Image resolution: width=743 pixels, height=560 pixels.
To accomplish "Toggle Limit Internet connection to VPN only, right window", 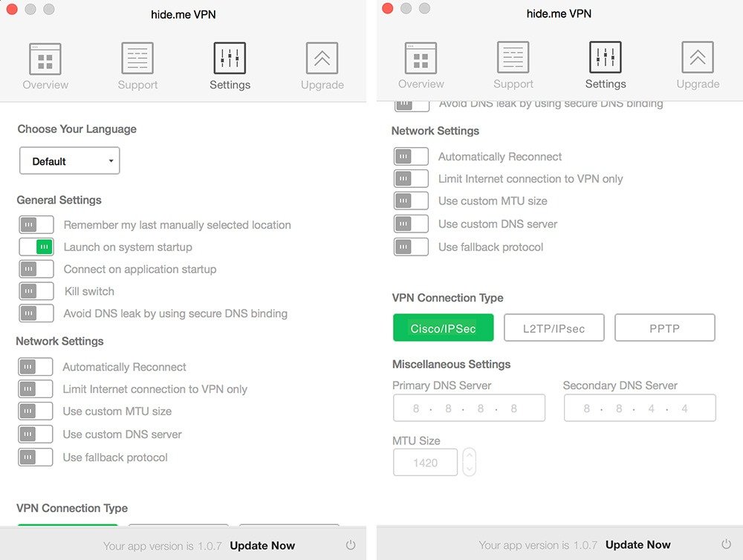I will click(412, 178).
